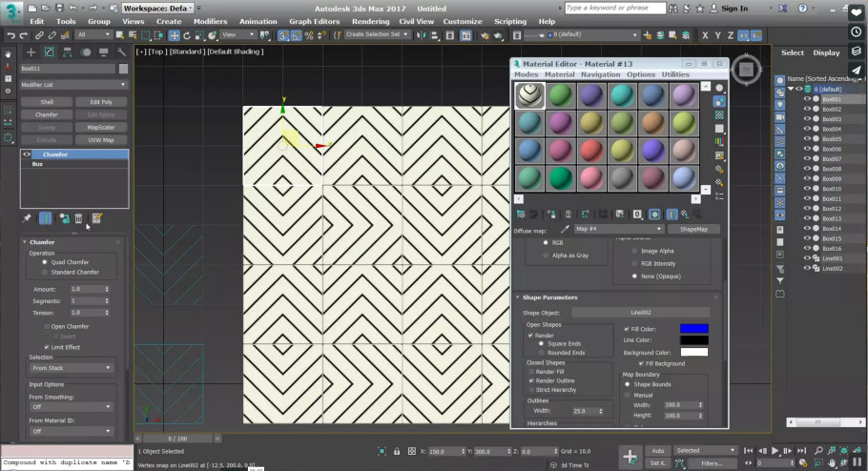The width and height of the screenshot is (868, 471).
Task: Toggle the 3D Snaps button
Action: [283, 35]
